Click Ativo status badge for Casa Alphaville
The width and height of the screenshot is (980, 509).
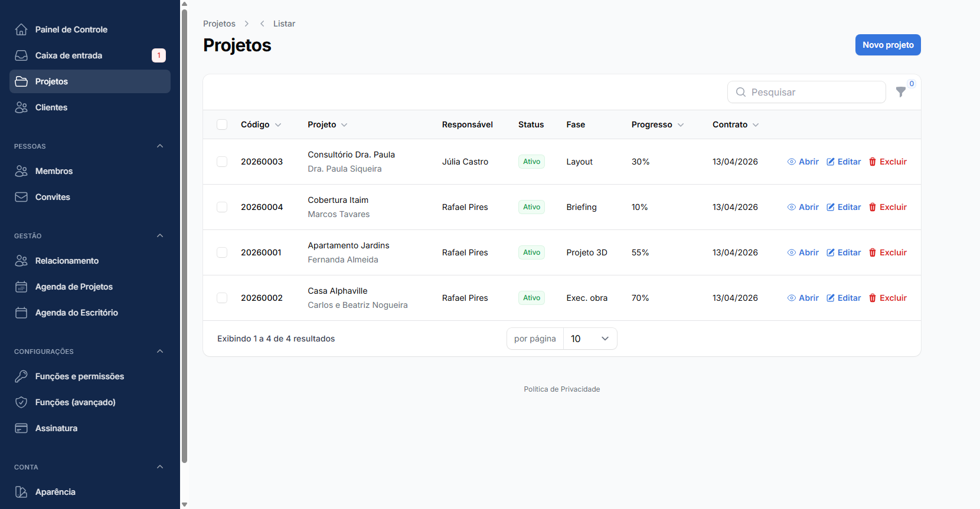[x=531, y=298]
